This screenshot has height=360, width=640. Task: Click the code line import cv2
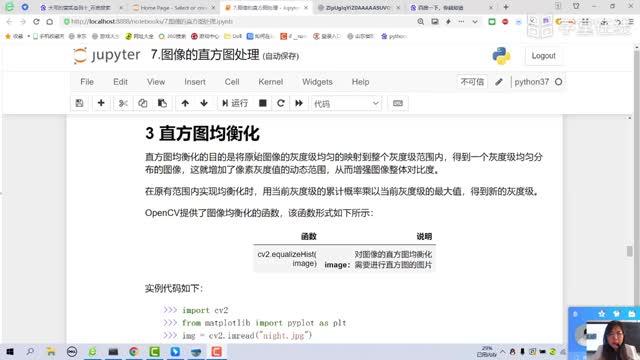(205, 310)
